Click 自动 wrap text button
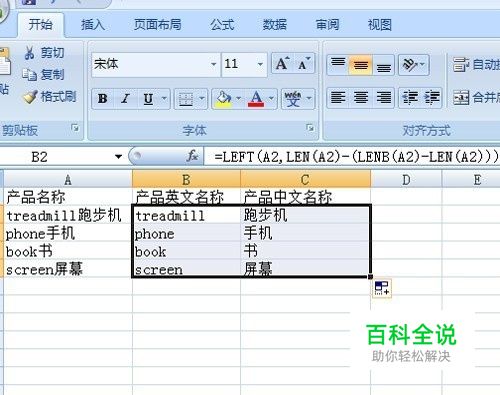 (x=476, y=64)
